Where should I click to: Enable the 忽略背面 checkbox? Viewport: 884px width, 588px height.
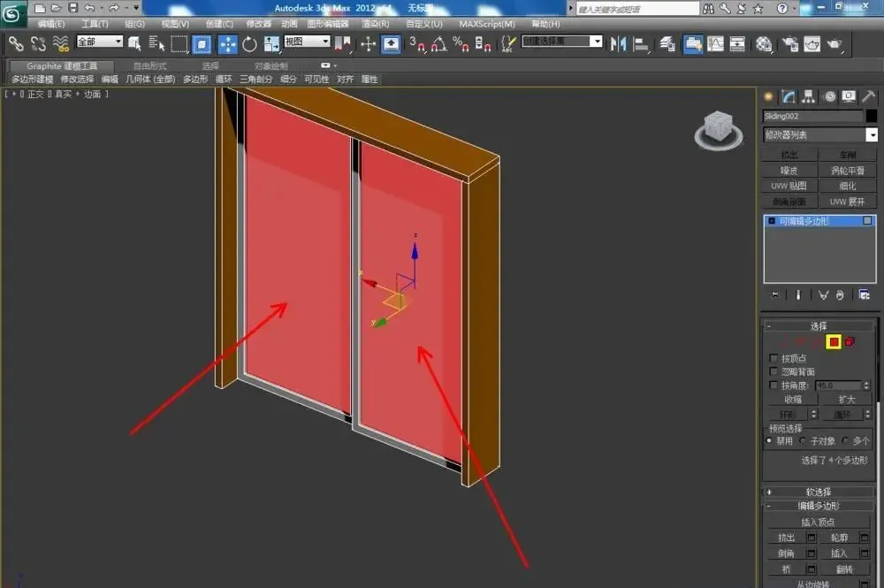coord(773,371)
